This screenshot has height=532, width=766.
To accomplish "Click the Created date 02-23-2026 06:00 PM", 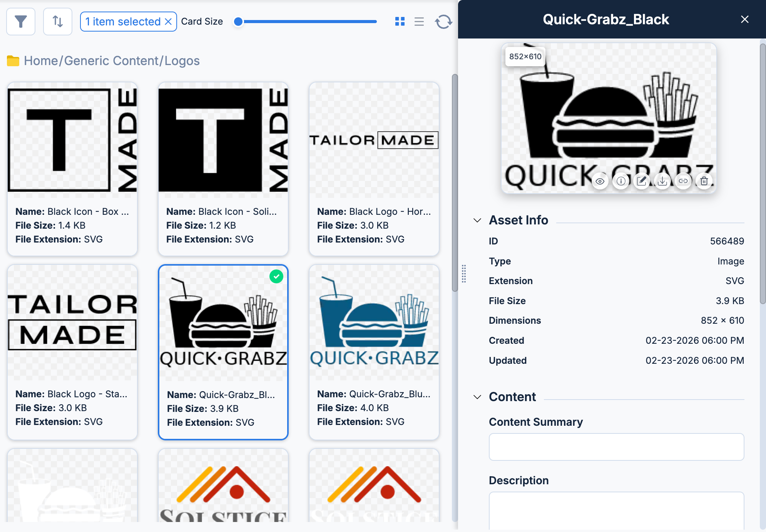I will [695, 340].
